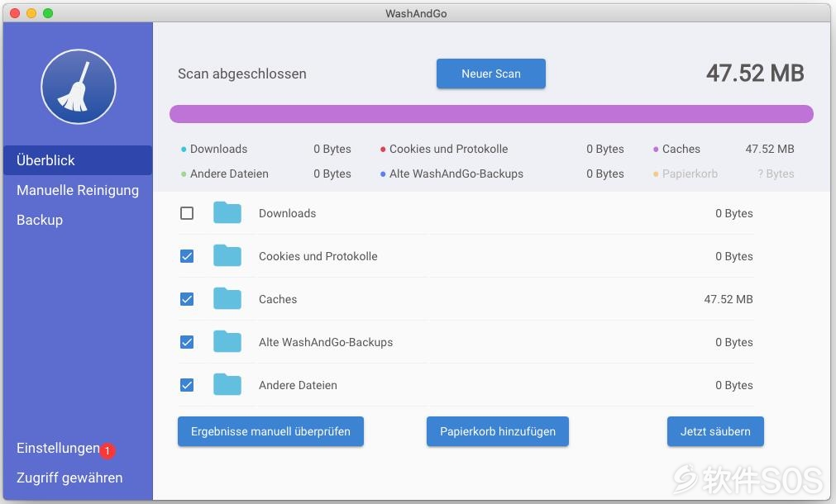Click the Andere Dateien folder icon
The image size is (836, 504).
pyautogui.click(x=227, y=385)
